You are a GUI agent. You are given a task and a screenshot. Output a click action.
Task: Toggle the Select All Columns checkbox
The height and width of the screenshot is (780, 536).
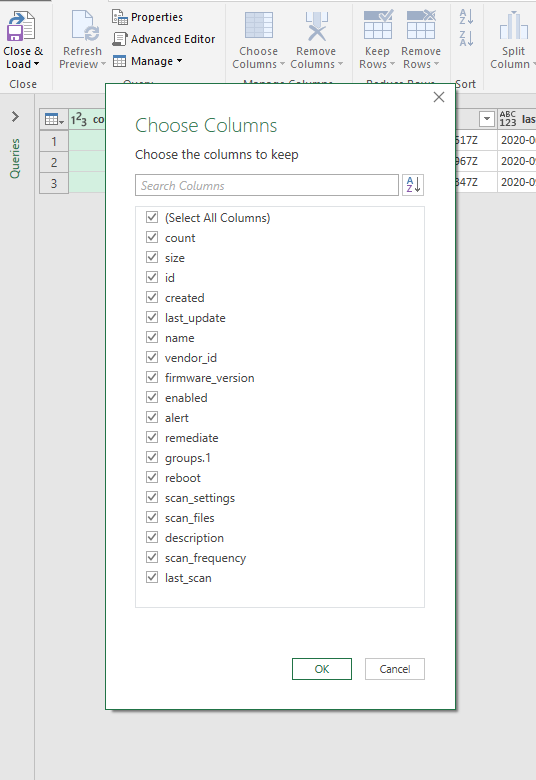(x=152, y=217)
